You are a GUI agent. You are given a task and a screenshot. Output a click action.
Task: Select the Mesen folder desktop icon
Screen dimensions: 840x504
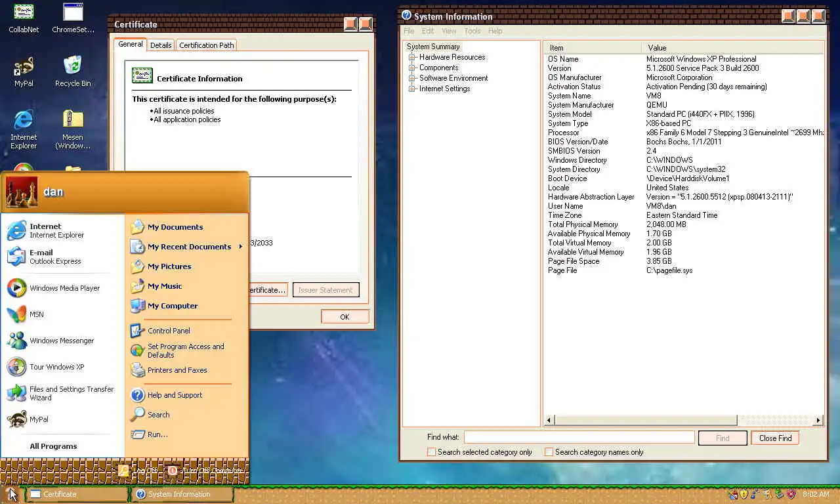73,129
